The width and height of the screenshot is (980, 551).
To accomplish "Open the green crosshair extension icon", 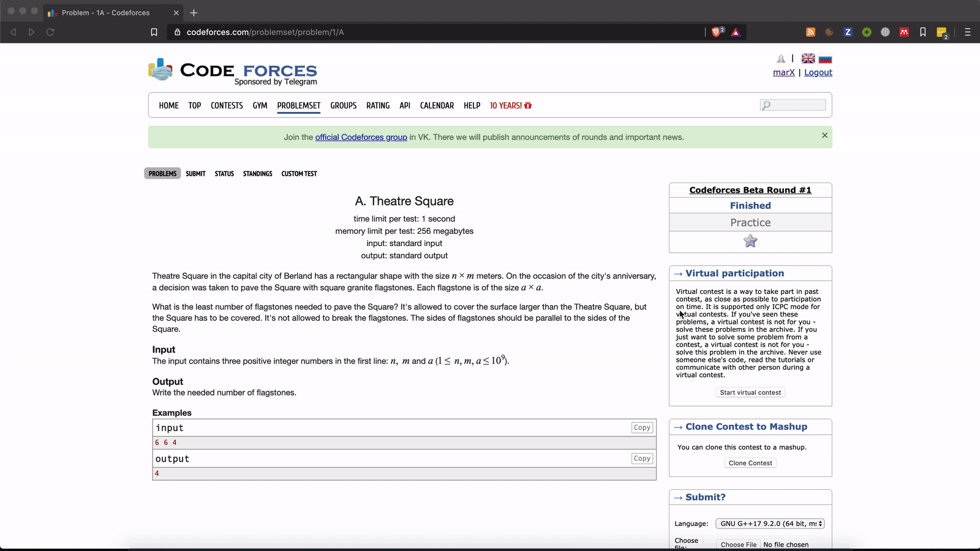I will click(867, 32).
